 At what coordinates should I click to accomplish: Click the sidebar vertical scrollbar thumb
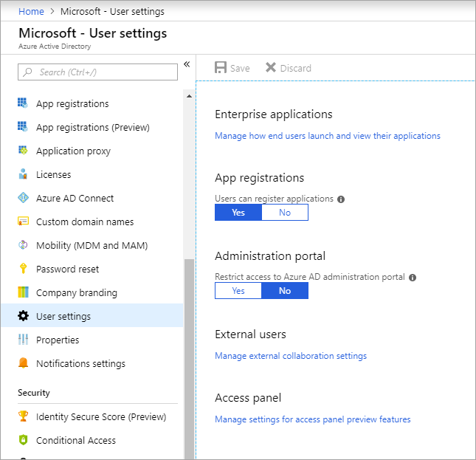189,359
